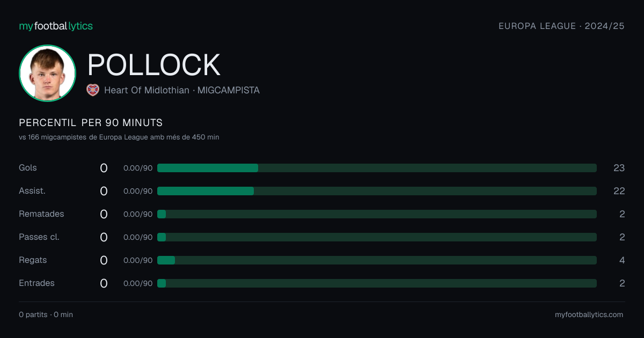Click the 0 partits · 0 min footer text
The width and height of the screenshot is (644, 338).
[x=46, y=314]
